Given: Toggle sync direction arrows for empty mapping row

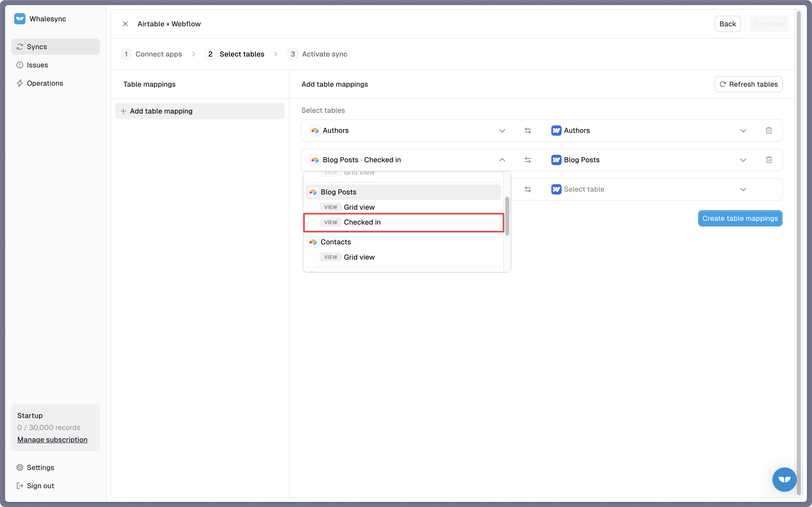Looking at the screenshot, I should (x=528, y=189).
